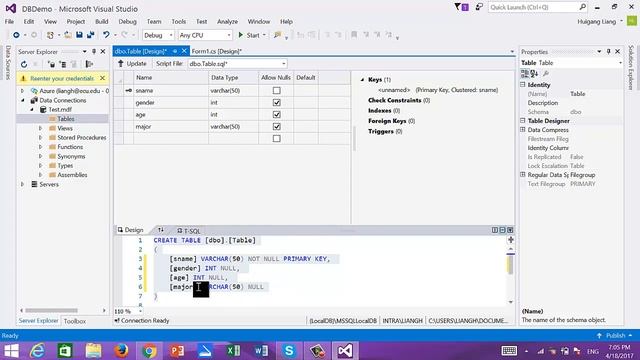
Task: Expand the Stored Procedures folder
Action: 40,138
